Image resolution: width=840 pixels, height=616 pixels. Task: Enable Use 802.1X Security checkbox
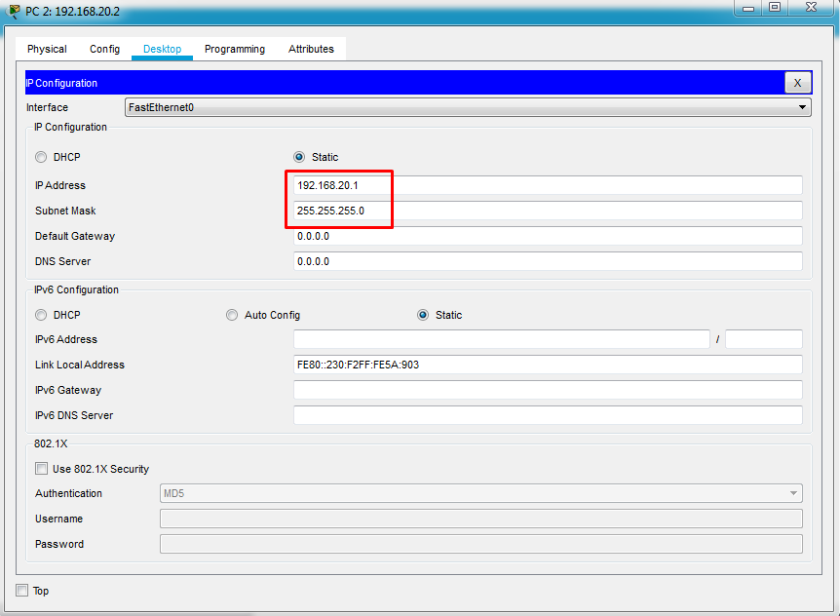(41, 469)
